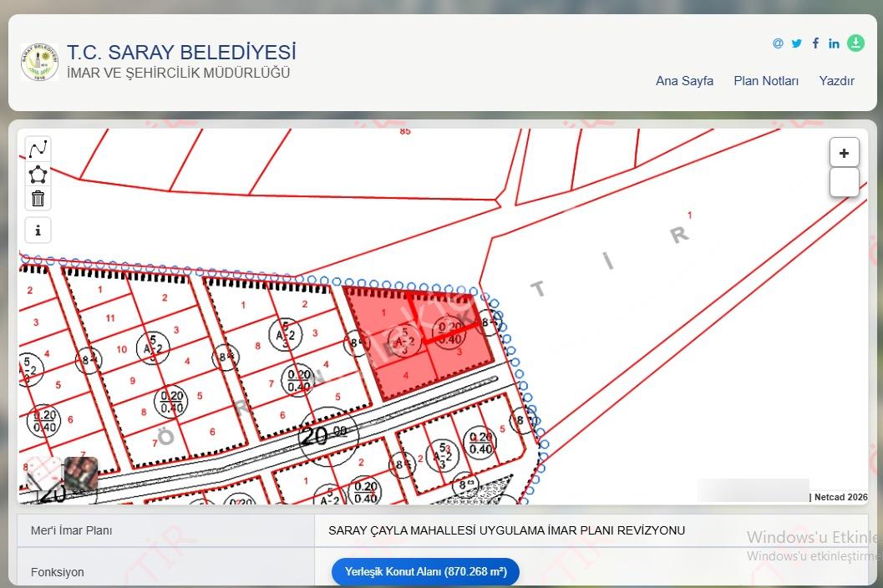The width and height of the screenshot is (883, 588).
Task: Click the T.C. SARAY BELEDİYESİ title
Action: [181, 52]
